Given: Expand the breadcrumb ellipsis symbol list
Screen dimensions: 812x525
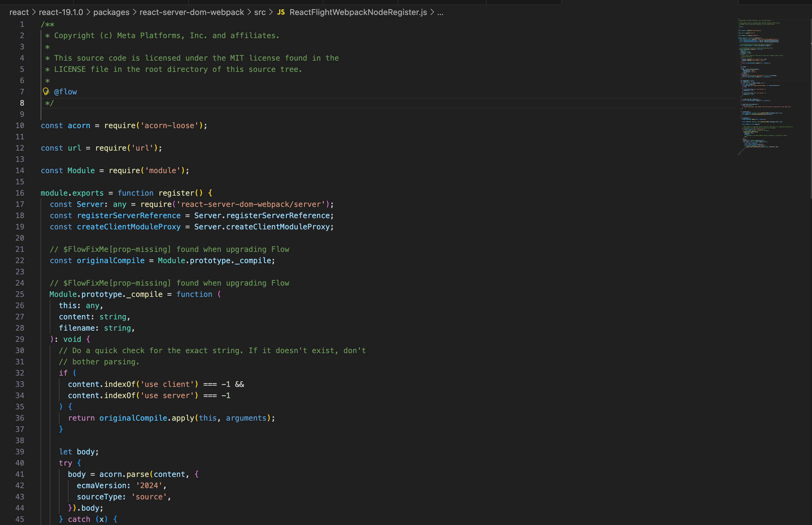Looking at the screenshot, I should 440,12.
